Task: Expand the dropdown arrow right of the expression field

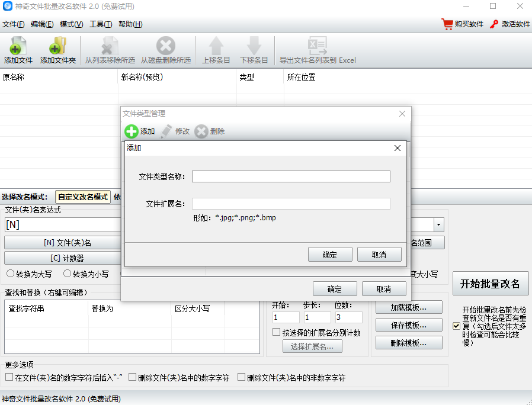Action: coord(439,225)
